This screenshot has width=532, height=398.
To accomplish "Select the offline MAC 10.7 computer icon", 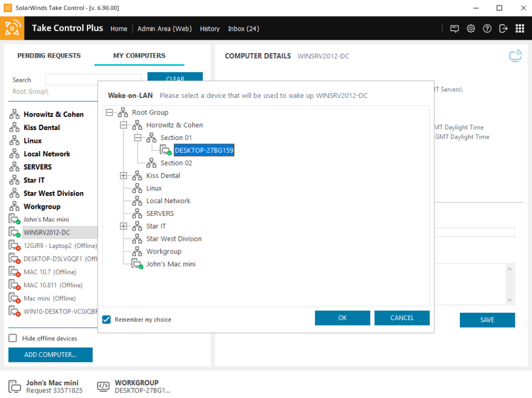I will (x=15, y=271).
